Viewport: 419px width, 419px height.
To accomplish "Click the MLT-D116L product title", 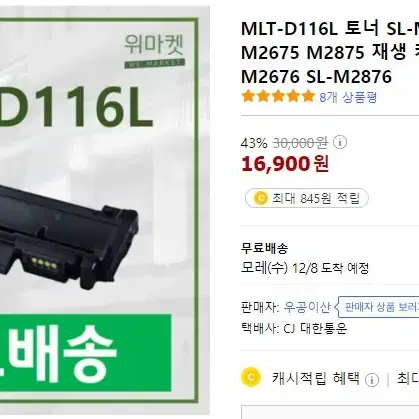I will click(x=330, y=53).
